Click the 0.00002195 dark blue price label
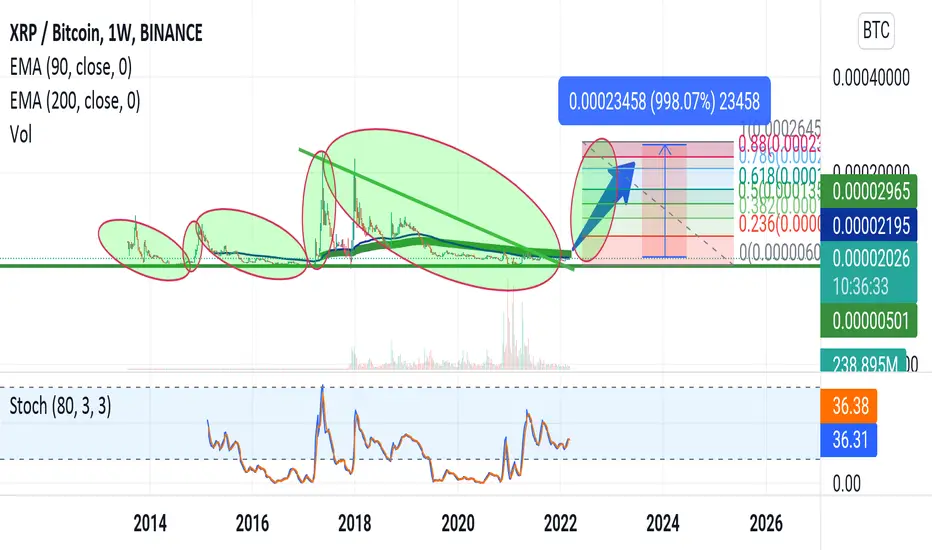This screenshot has width=932, height=550. pyautogui.click(x=868, y=225)
